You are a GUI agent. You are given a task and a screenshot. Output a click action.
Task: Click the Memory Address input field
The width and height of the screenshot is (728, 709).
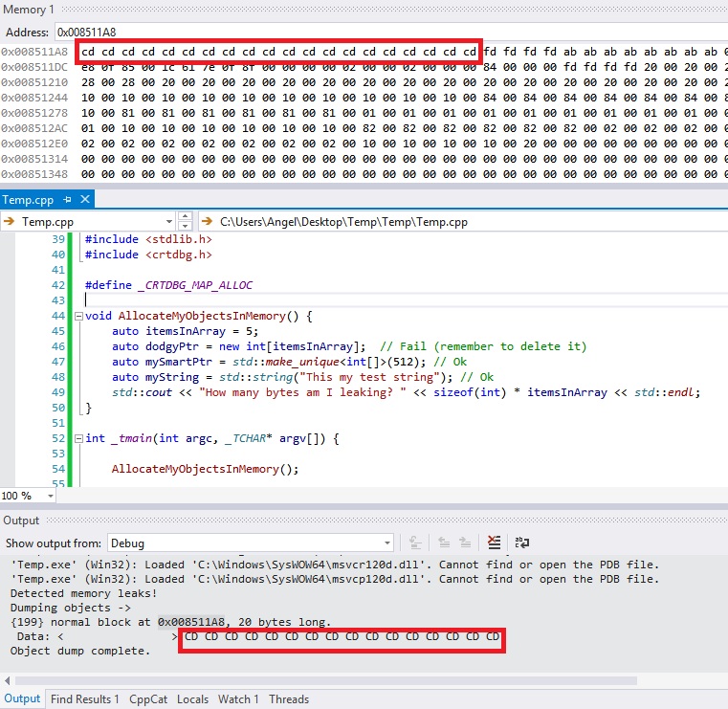[x=383, y=31]
